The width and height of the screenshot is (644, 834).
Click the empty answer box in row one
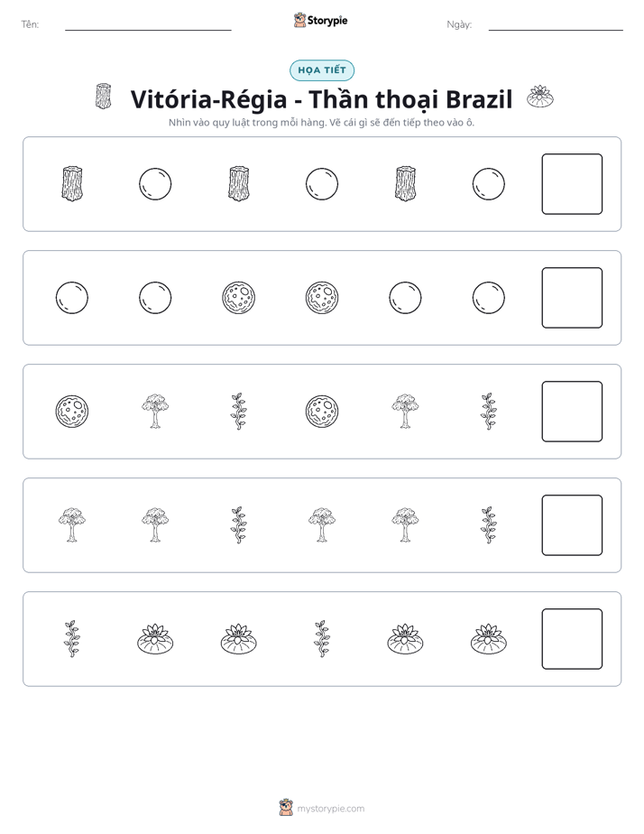[x=572, y=184]
